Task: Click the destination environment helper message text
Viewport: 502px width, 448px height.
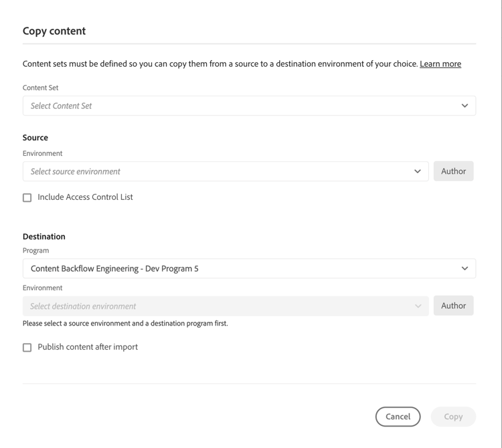Action: pyautogui.click(x=125, y=323)
